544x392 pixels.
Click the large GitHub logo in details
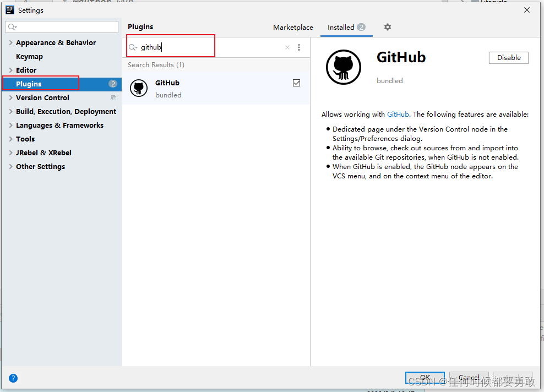click(x=344, y=67)
